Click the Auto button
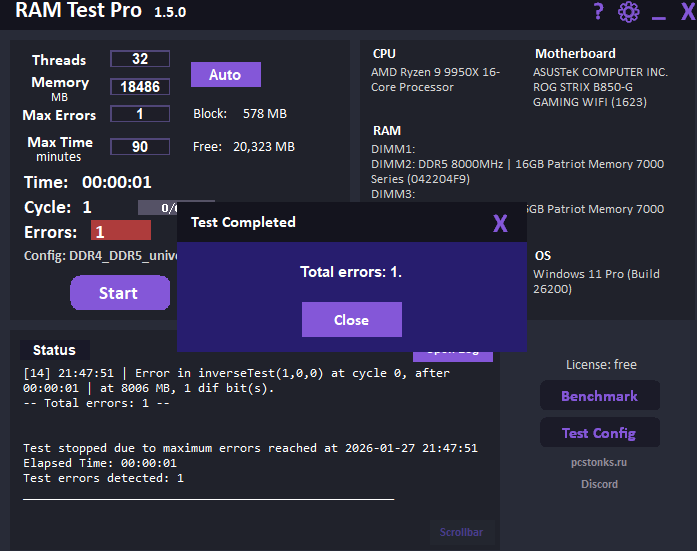 (x=226, y=74)
